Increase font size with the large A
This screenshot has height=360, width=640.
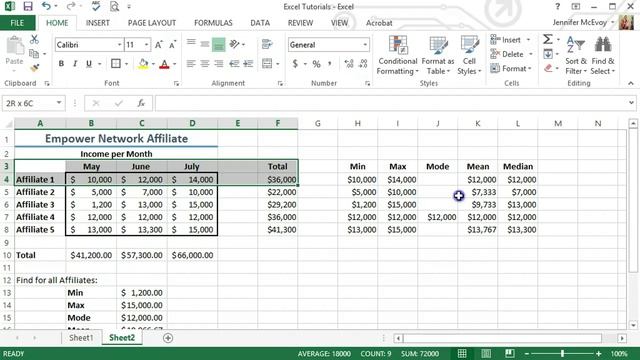(x=159, y=44)
